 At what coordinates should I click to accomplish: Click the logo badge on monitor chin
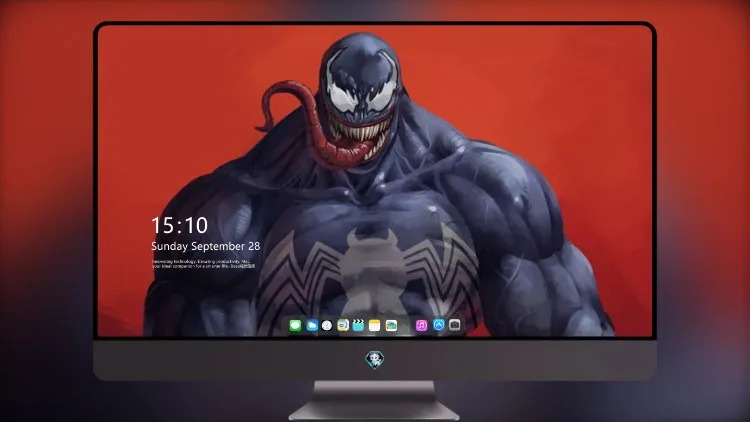click(375, 359)
